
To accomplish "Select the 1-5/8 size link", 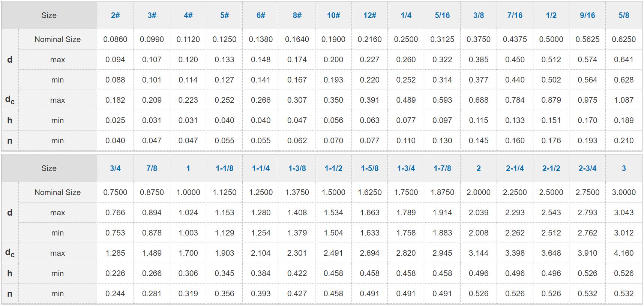I will 369,168.
